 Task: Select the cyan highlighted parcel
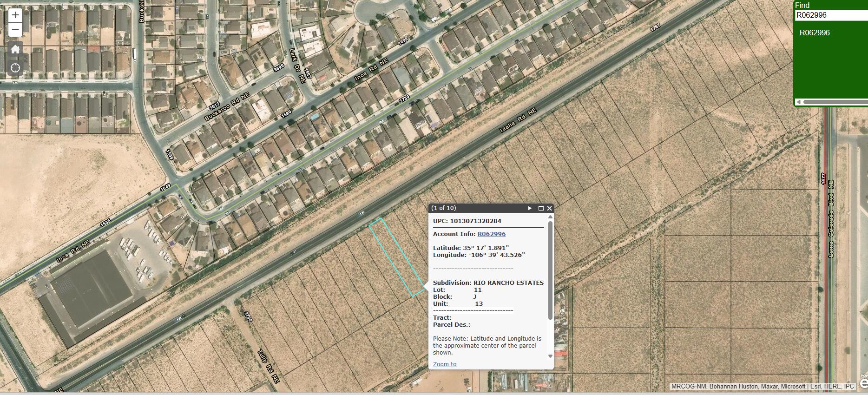397,257
